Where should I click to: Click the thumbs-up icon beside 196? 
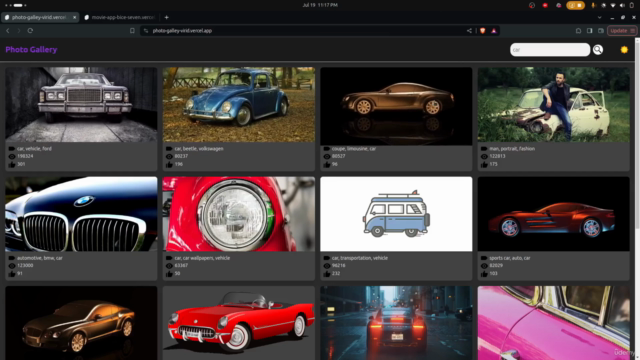tap(169, 164)
